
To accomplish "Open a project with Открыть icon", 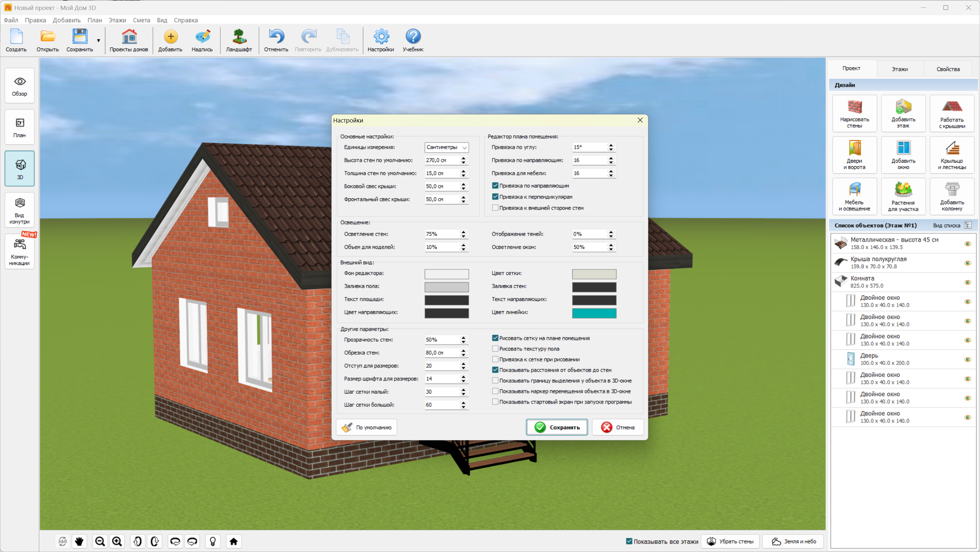I will click(x=48, y=40).
